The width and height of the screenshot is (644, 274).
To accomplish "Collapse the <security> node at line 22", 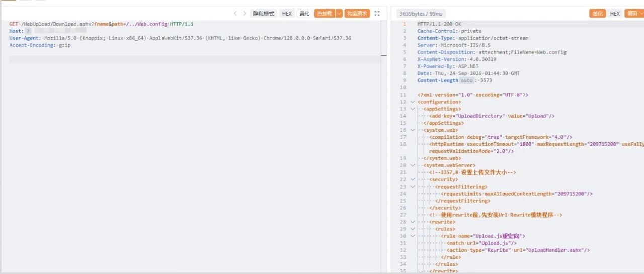I will tap(413, 179).
